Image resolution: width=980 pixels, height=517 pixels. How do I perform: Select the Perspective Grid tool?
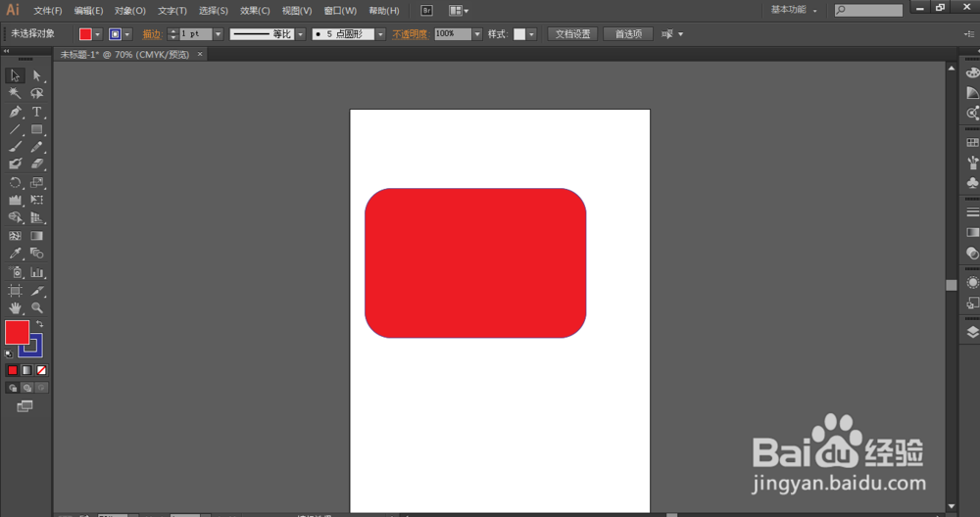(37, 218)
